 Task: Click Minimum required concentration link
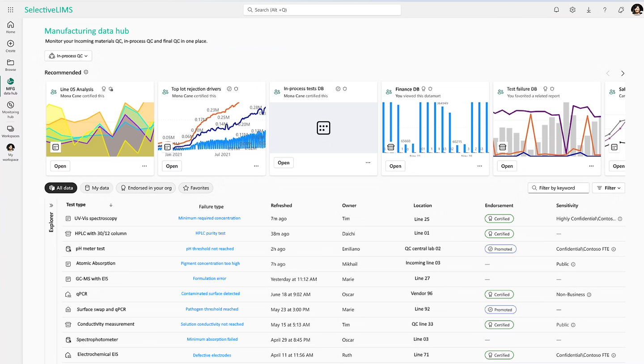[x=209, y=218]
